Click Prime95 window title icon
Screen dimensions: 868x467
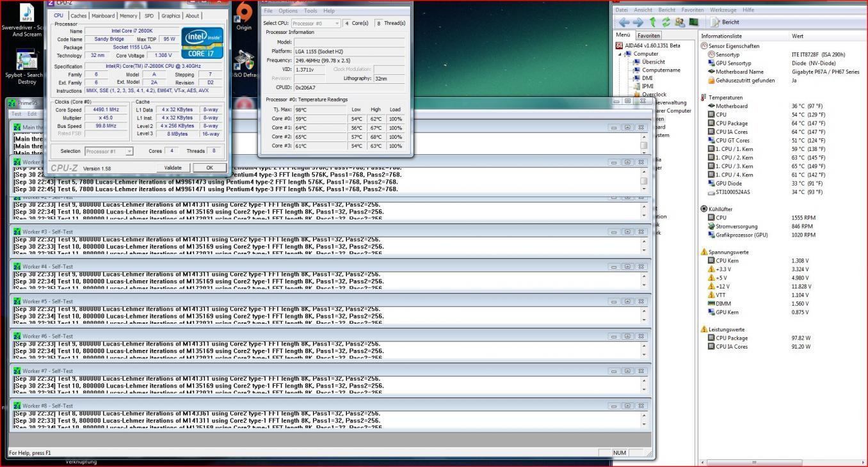point(12,102)
